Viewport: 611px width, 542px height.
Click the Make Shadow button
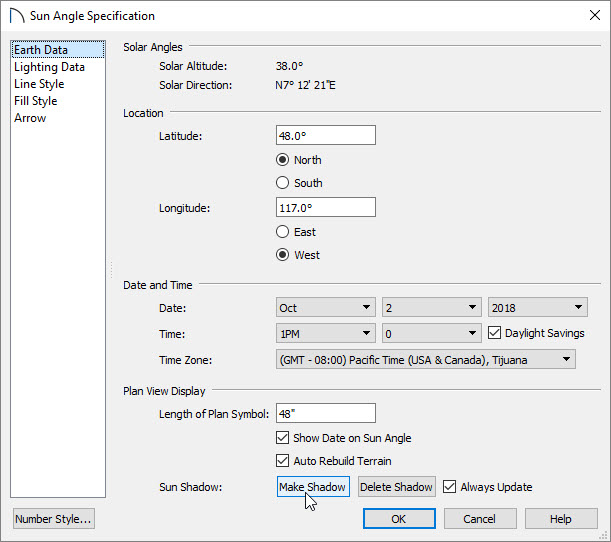click(x=313, y=487)
